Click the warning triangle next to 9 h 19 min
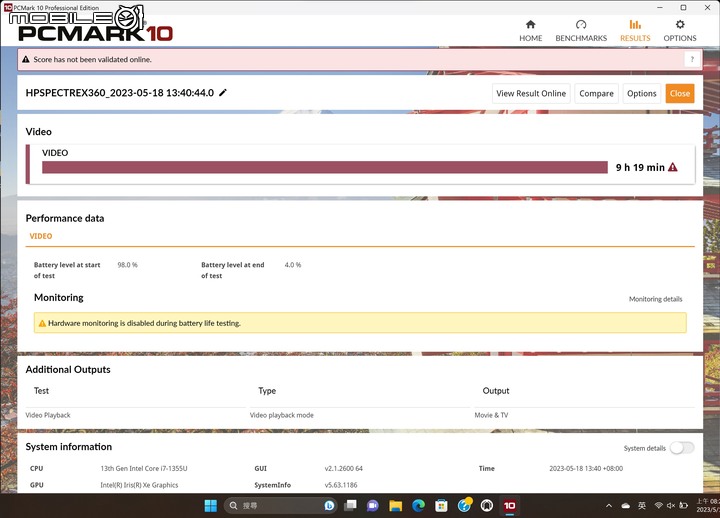Viewport: 720px width, 518px height. click(673, 167)
